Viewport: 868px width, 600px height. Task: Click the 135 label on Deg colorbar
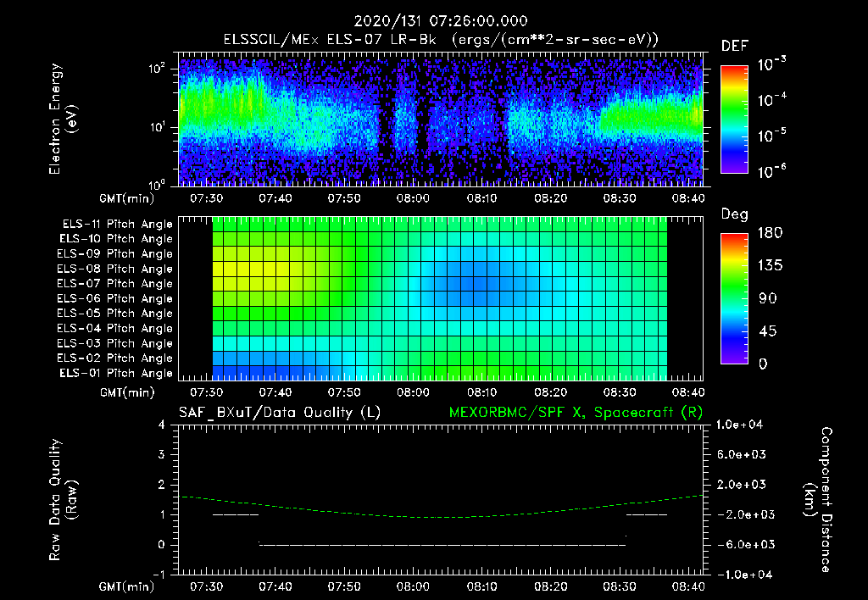tap(770, 266)
